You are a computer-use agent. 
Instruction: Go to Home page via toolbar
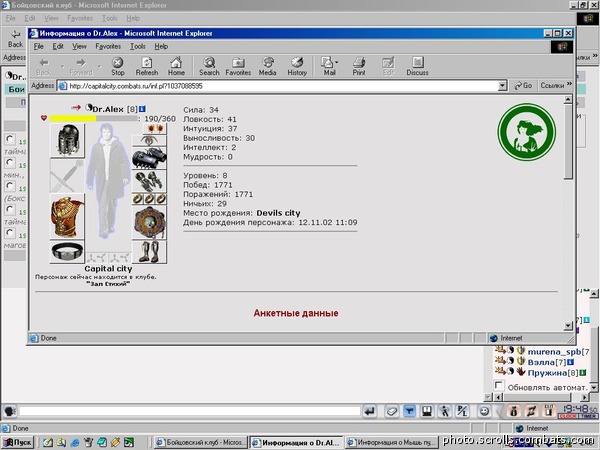[x=176, y=66]
